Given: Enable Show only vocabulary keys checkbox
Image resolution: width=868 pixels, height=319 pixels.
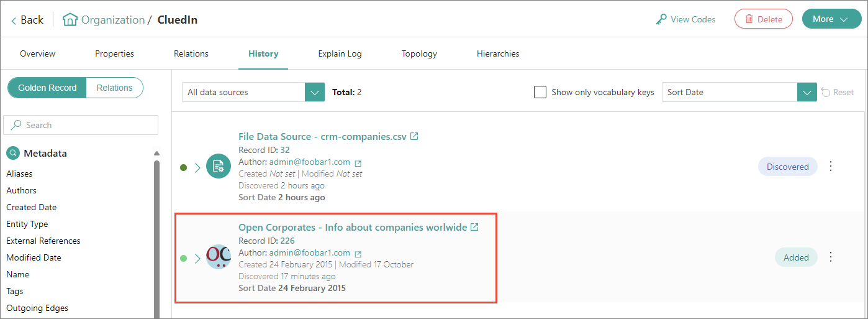Looking at the screenshot, I should [x=540, y=92].
